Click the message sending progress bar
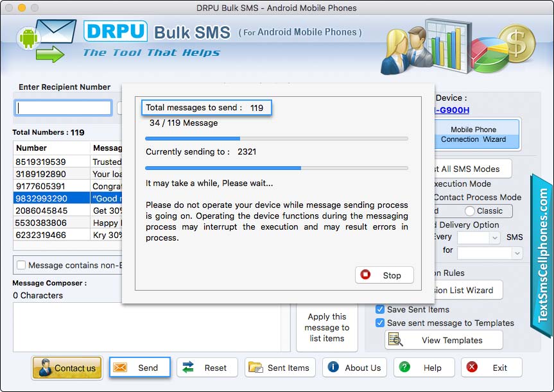 tap(276, 138)
